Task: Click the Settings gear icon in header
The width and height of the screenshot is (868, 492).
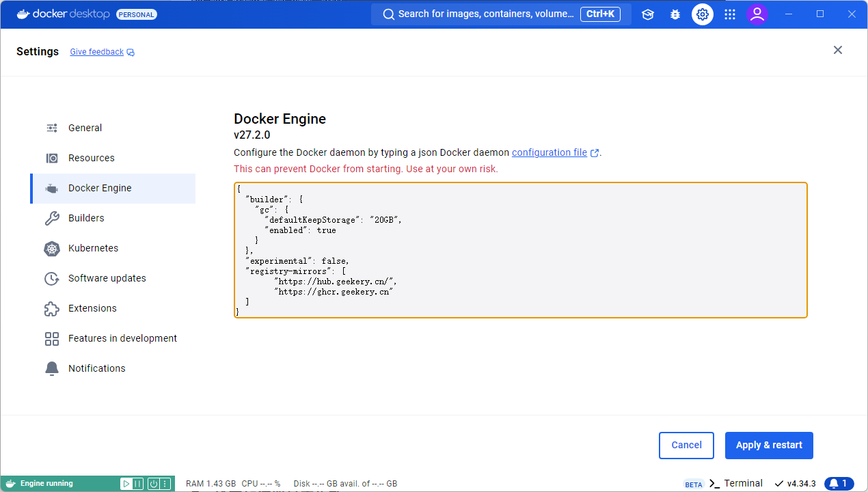Action: click(703, 14)
